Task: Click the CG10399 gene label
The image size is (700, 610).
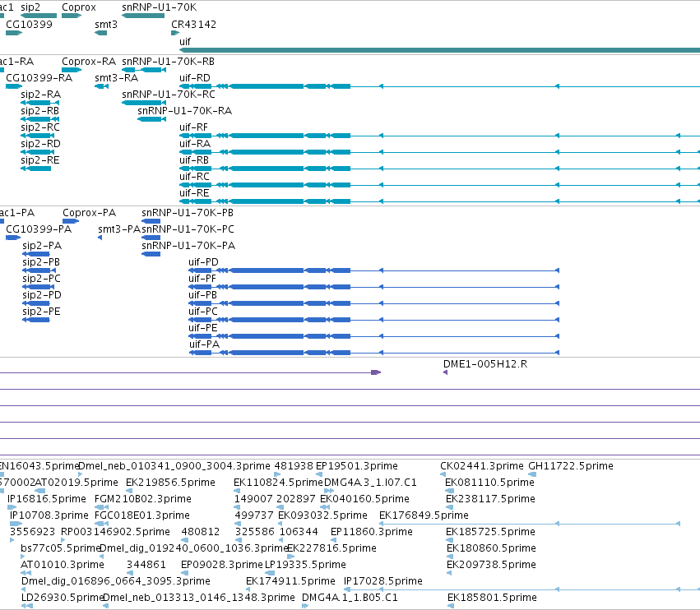Action: tap(29, 25)
